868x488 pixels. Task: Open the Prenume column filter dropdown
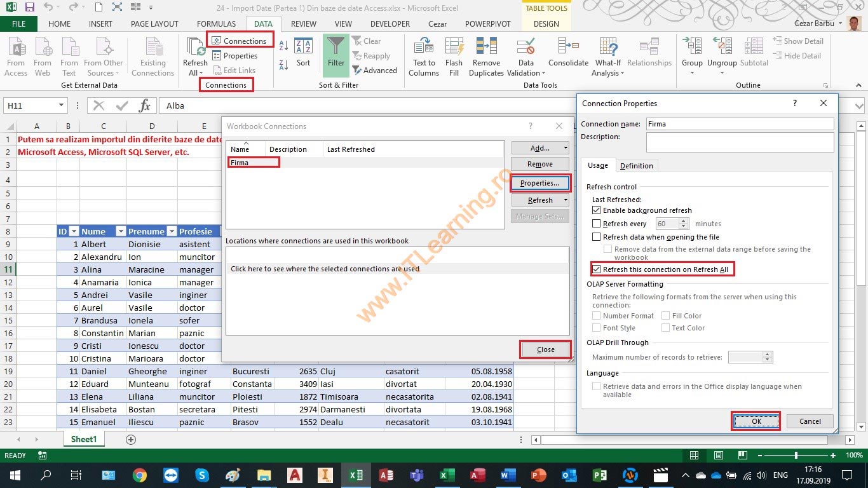point(170,232)
